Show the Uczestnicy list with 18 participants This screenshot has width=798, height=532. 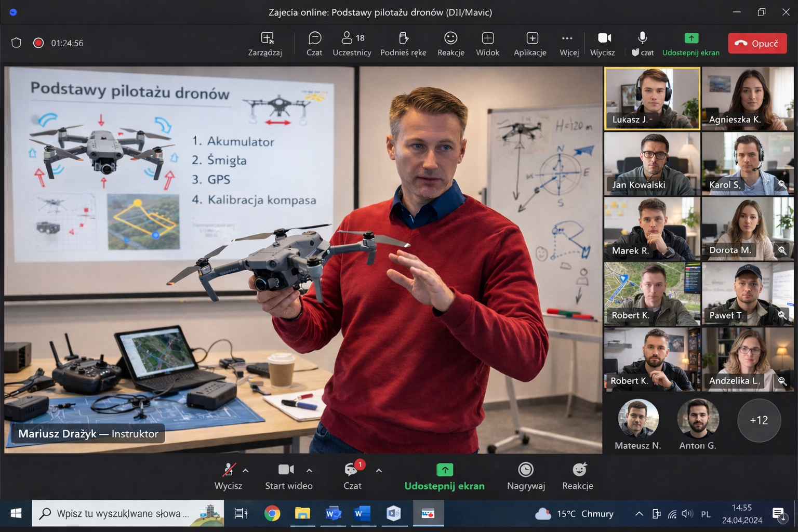click(x=352, y=44)
